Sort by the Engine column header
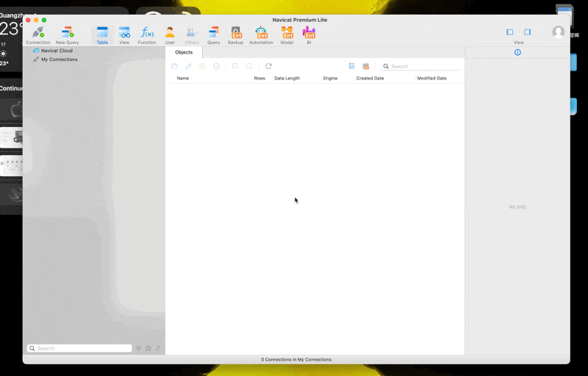 point(330,79)
